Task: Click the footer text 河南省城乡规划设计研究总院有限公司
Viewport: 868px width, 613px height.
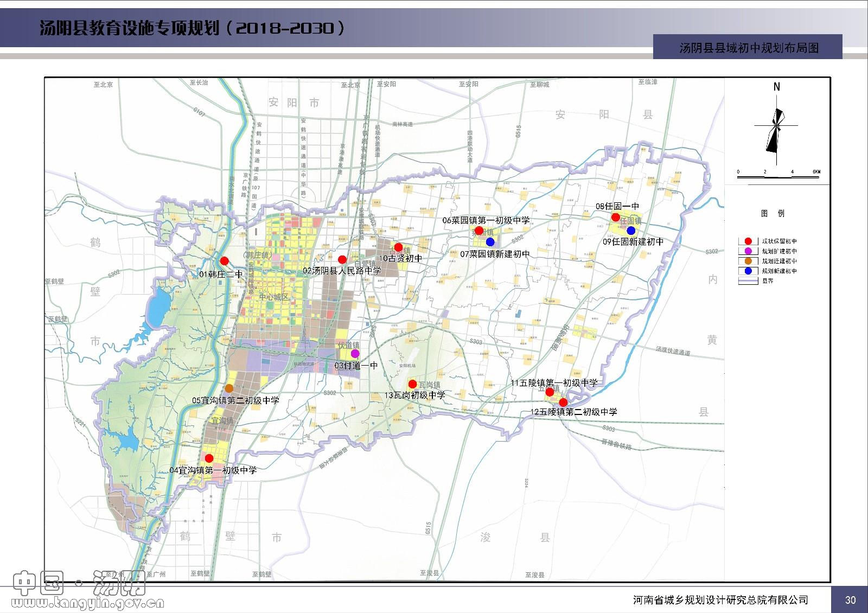Action: (x=720, y=599)
